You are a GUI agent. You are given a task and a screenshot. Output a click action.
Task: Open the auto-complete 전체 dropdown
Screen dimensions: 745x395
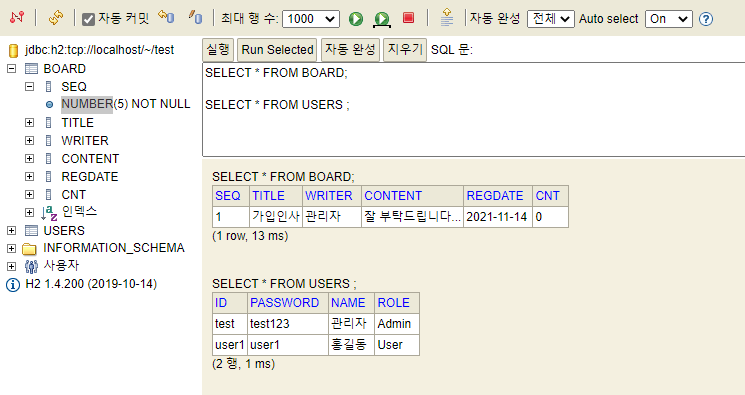(x=551, y=19)
